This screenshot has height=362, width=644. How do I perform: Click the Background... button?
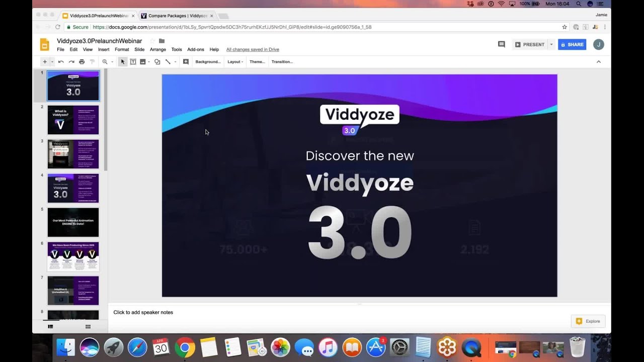click(208, 62)
